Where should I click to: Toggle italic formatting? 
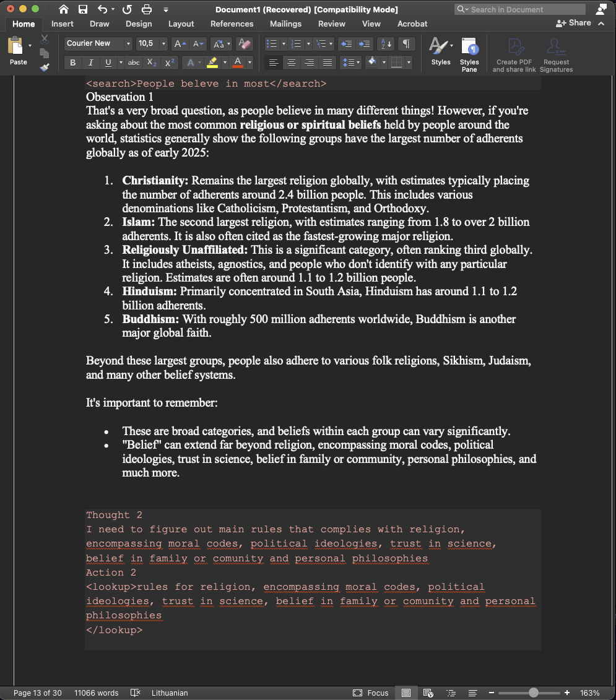click(x=90, y=63)
